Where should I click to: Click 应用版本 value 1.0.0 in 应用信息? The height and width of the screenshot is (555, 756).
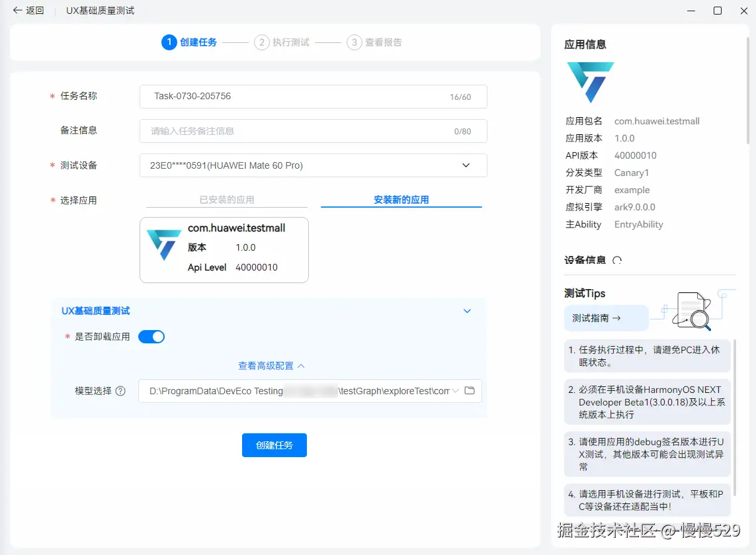point(624,138)
